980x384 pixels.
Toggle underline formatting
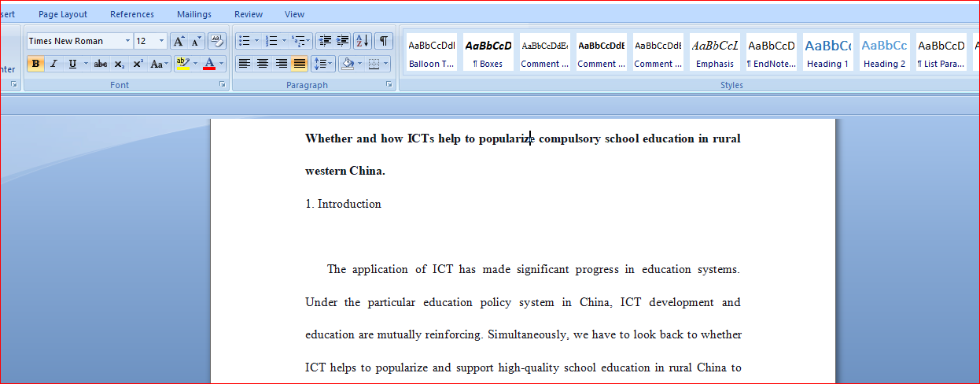(x=72, y=64)
